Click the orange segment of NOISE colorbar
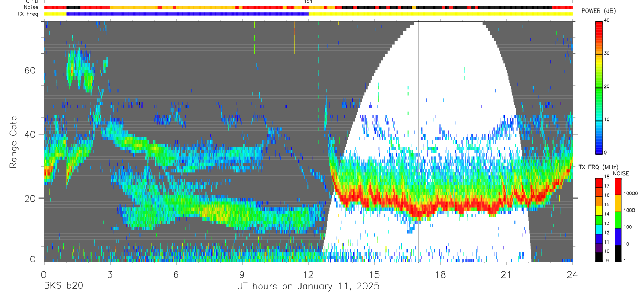Image resolution: width=644 pixels, height=297 pixels. coord(618,203)
